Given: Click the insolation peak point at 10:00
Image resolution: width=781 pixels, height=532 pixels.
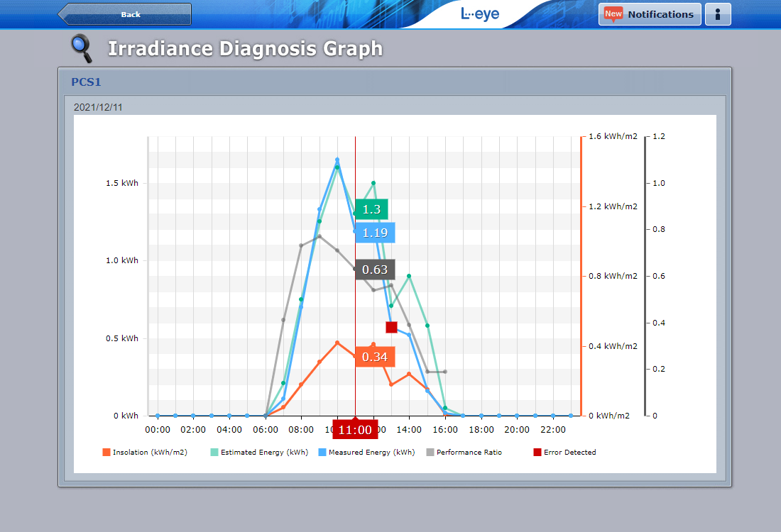Looking at the screenshot, I should pos(337,343).
